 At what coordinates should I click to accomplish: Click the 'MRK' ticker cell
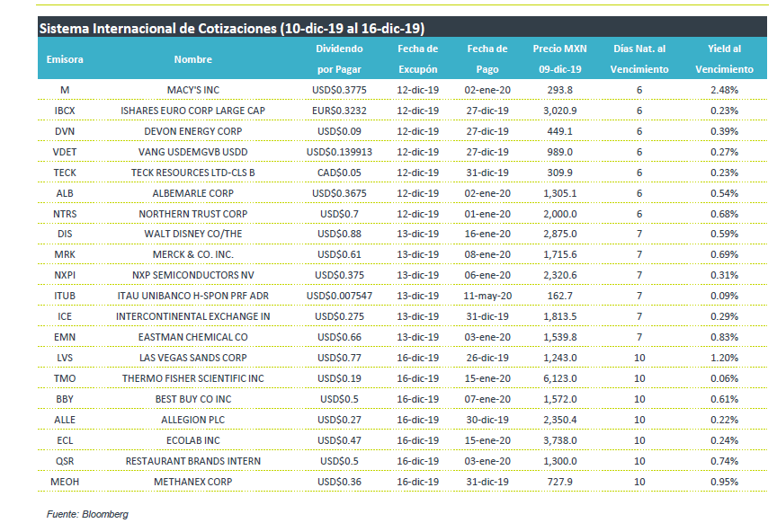65,254
